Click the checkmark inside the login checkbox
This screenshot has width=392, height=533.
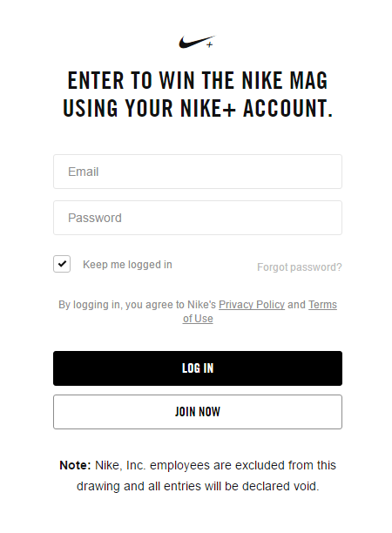click(x=62, y=264)
